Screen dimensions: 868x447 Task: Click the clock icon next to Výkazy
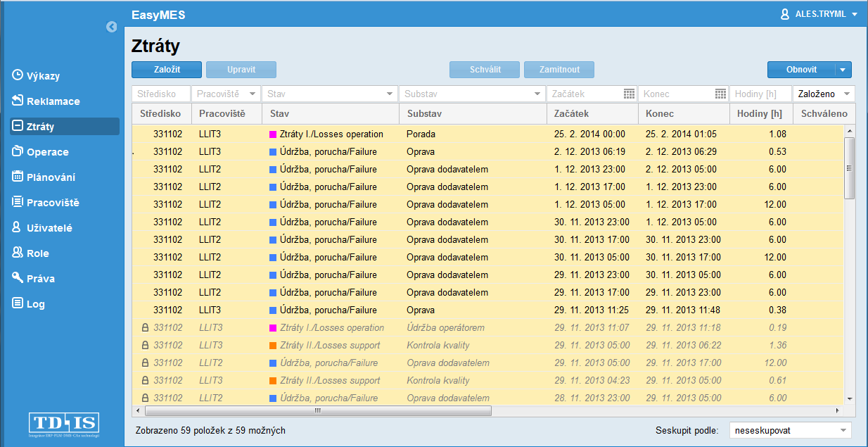(18, 75)
